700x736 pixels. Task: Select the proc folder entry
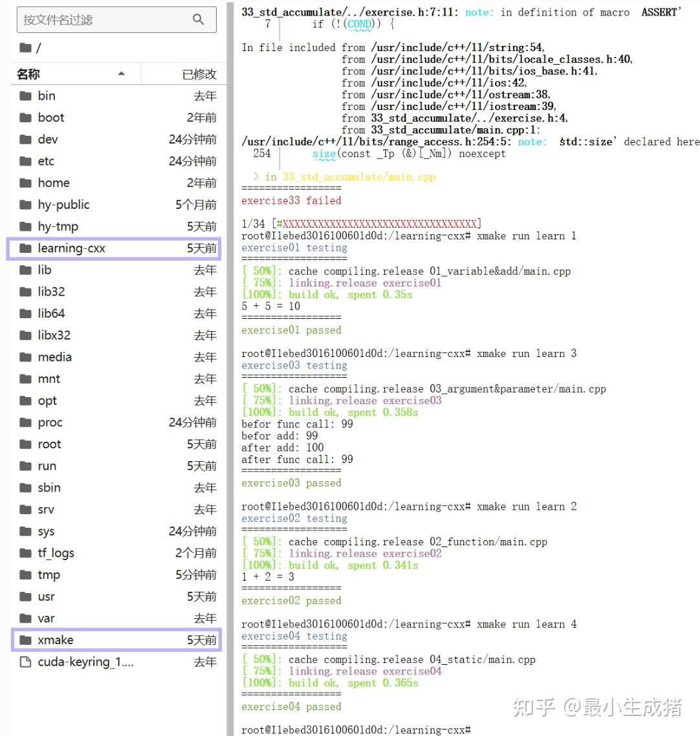pyautogui.click(x=50, y=422)
